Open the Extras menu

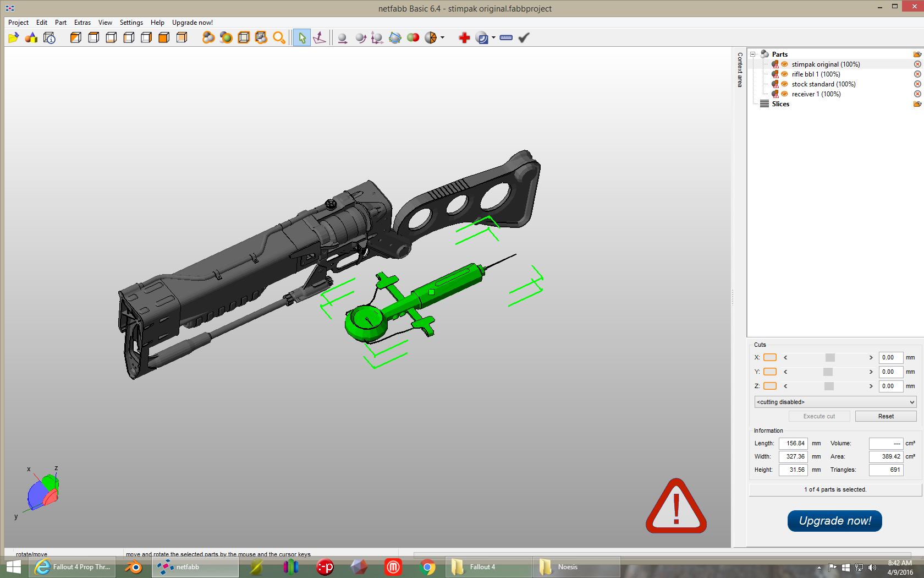[82, 23]
